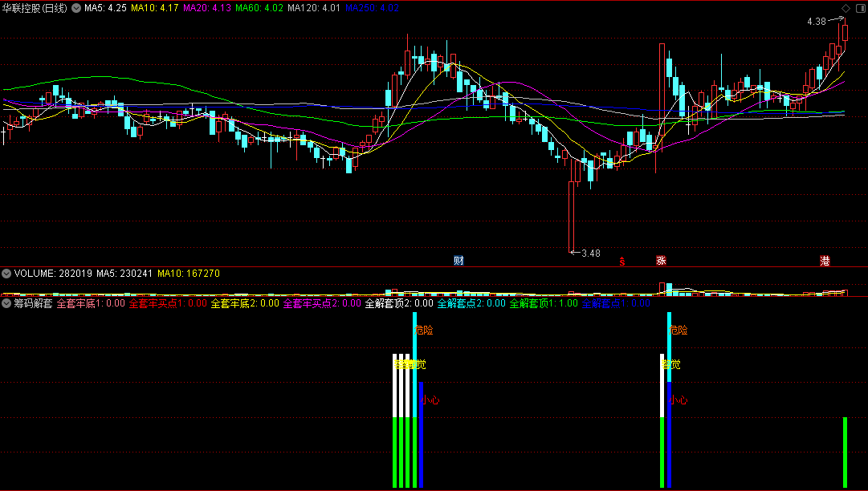Click the 全解套顶1: 1.00 label
868x491 pixels.
544,303
